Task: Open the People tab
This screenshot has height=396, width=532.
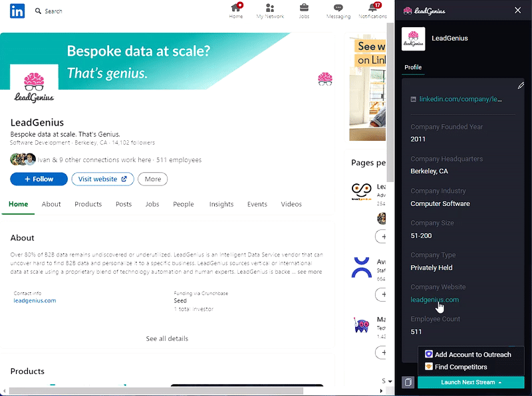Action: 184,204
